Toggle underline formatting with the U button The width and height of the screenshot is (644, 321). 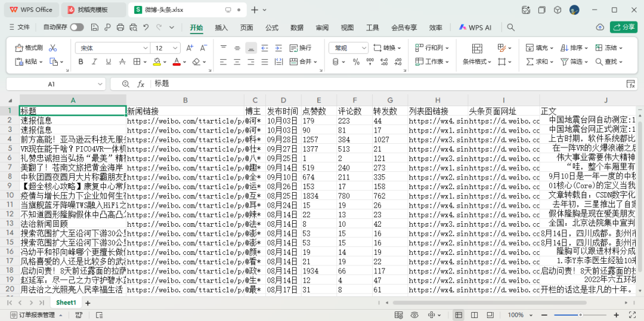[x=109, y=62]
